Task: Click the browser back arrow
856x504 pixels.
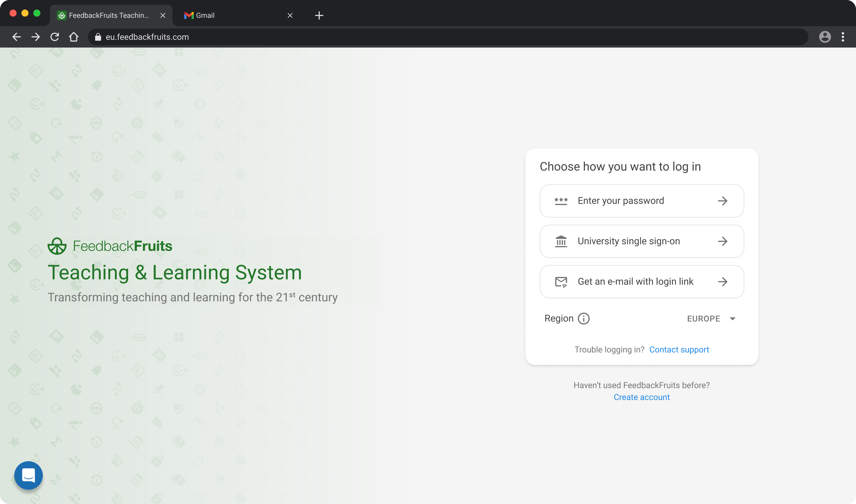Action: (x=17, y=37)
